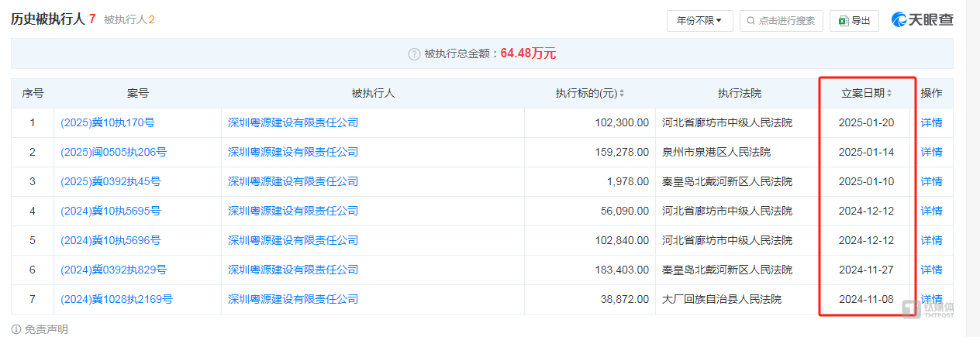This screenshot has height=337, width=980.
Task: Click the 天眼查 logo
Action: click(x=922, y=20)
